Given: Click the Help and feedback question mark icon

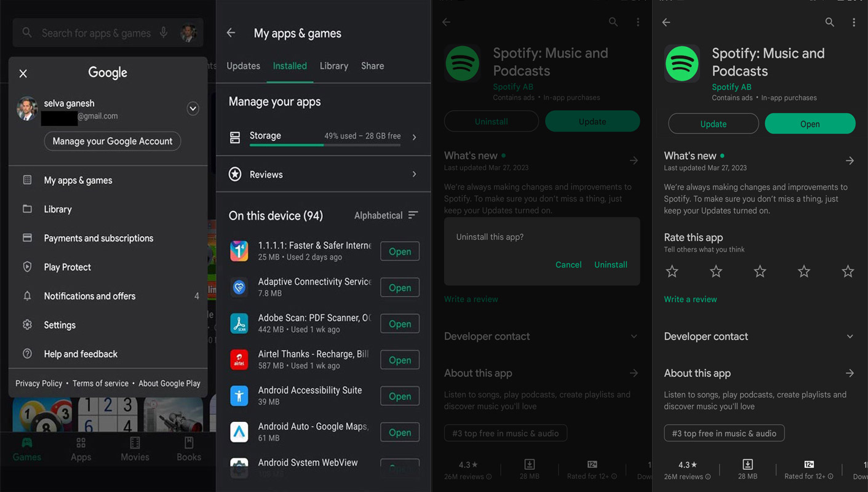Looking at the screenshot, I should click(27, 354).
